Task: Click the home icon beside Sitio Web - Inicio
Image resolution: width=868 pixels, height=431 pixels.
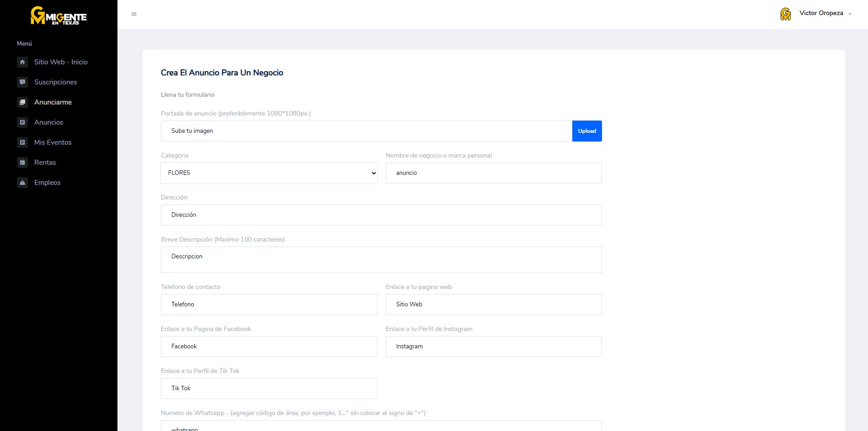Action: (x=22, y=62)
